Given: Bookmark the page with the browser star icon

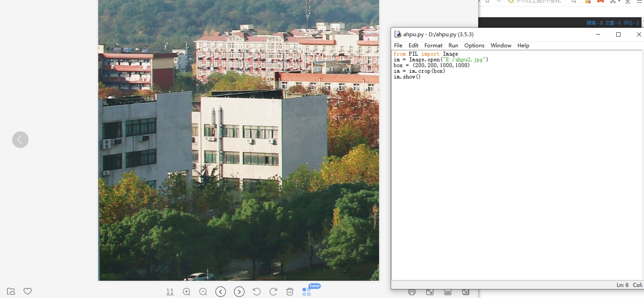Looking at the screenshot, I should (x=488, y=1).
